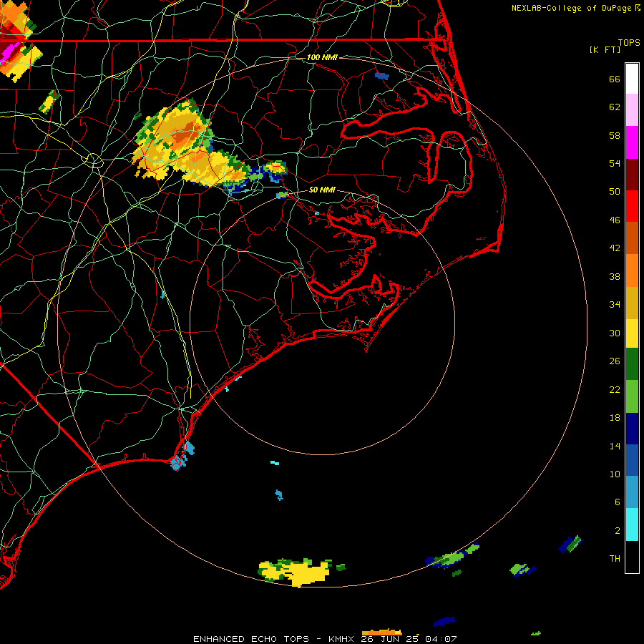Pick the bright orange legend band

click(x=632, y=270)
